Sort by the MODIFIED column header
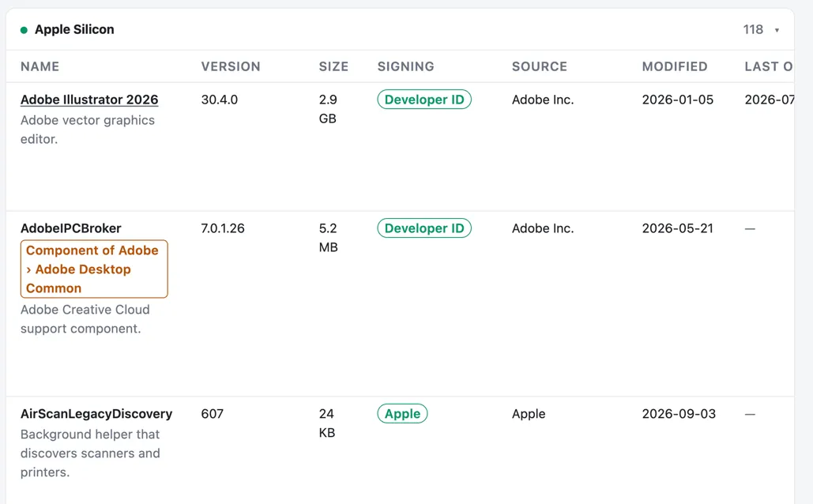 pos(675,66)
